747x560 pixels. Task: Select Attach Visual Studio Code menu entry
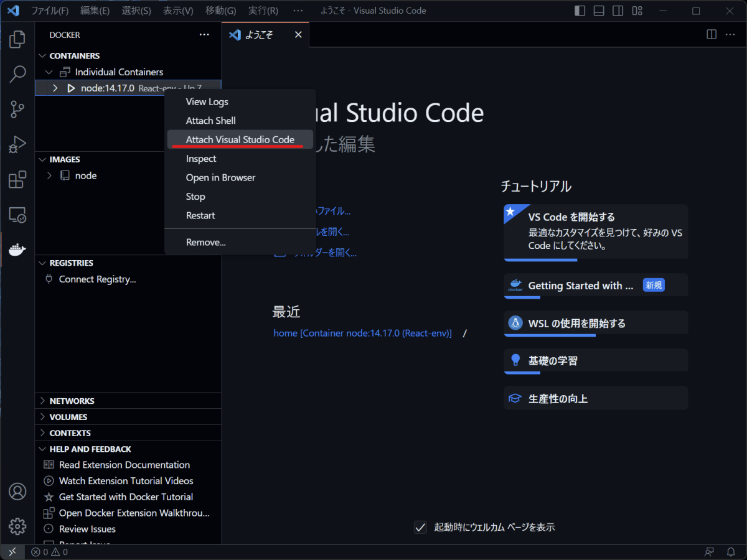coord(240,139)
